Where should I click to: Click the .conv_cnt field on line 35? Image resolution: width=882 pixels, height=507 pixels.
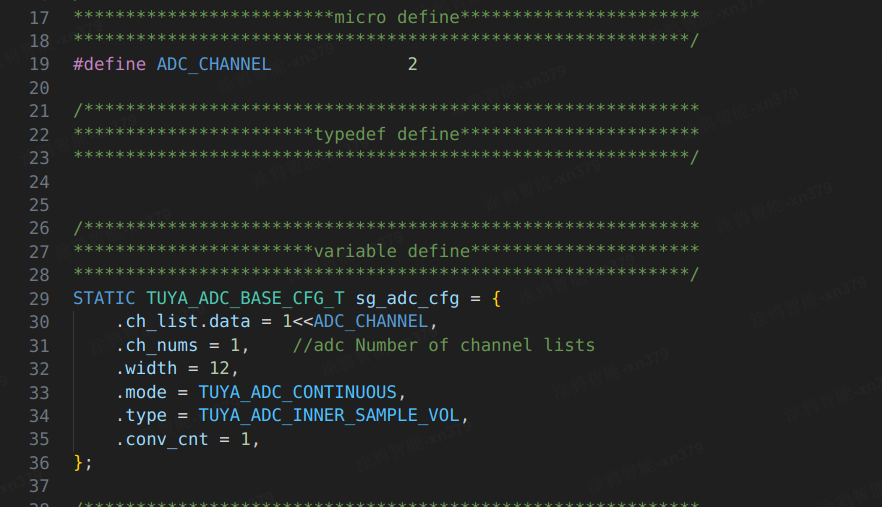pyautogui.click(x=162, y=439)
